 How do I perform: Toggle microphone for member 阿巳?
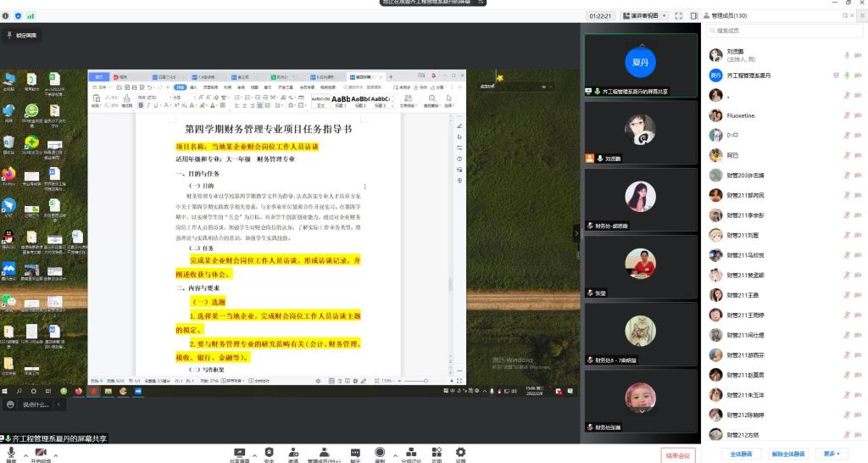(847, 156)
